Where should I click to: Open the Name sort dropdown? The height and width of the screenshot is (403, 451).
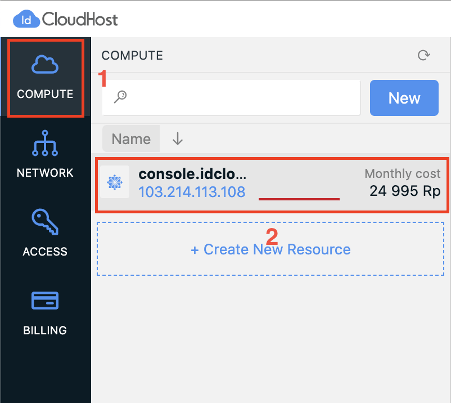[x=131, y=139]
